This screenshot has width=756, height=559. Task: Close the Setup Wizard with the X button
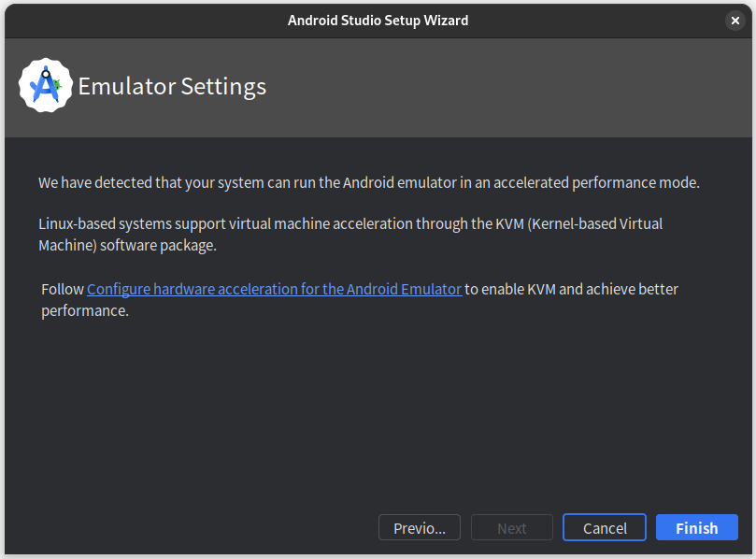click(x=735, y=21)
